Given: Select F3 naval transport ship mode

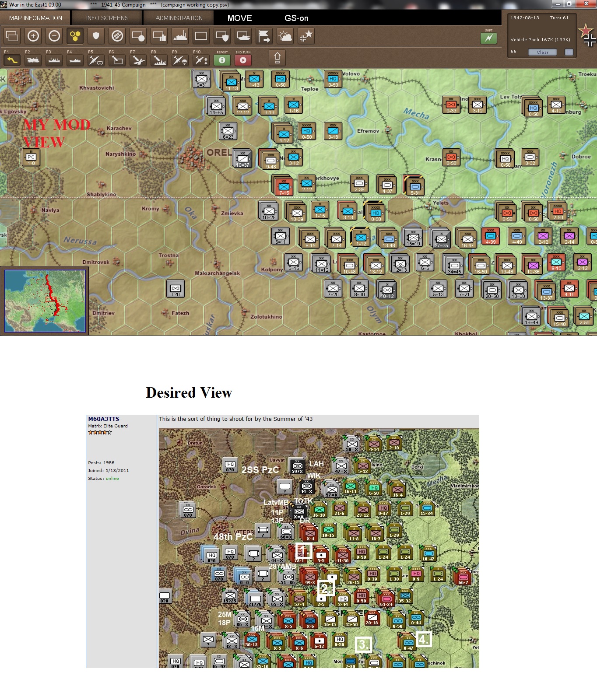Looking at the screenshot, I should [x=54, y=60].
